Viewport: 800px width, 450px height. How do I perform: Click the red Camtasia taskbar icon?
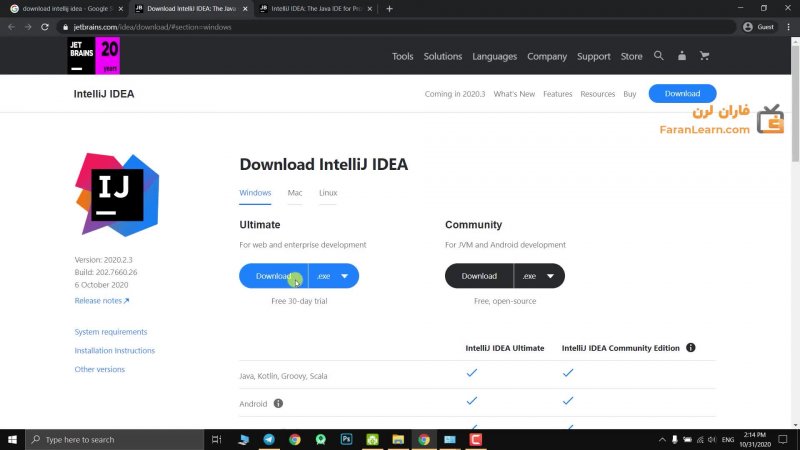(476, 439)
